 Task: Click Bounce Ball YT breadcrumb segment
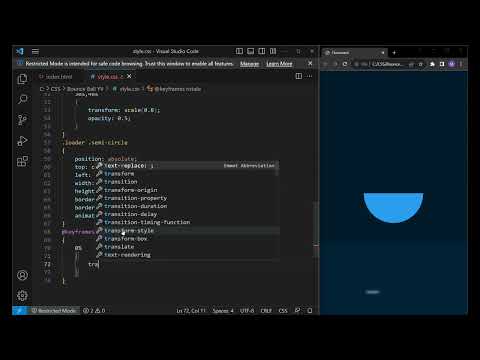(85, 89)
